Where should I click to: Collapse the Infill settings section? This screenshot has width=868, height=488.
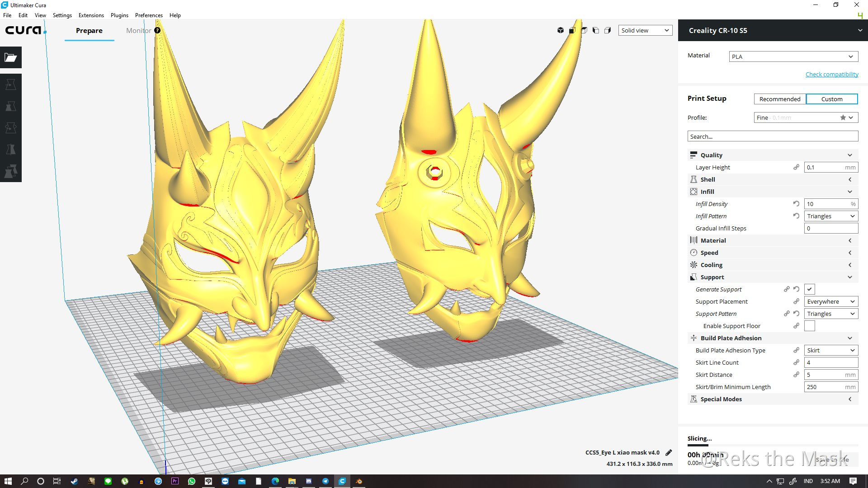tap(850, 192)
